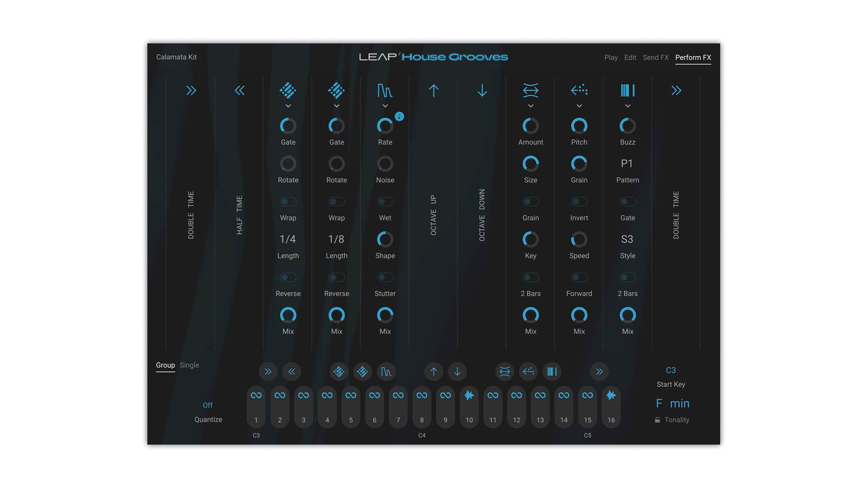The width and height of the screenshot is (868, 488).
Task: Expand the dropdown chevron above Amount knob
Action: point(531,106)
